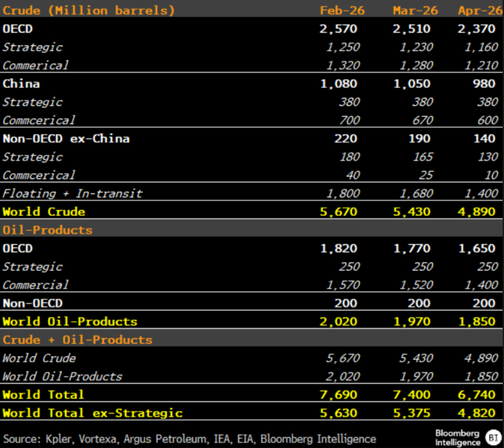This screenshot has height=448, width=504.
Task: Select the World Oil-Products total row label
Action: (x=70, y=322)
